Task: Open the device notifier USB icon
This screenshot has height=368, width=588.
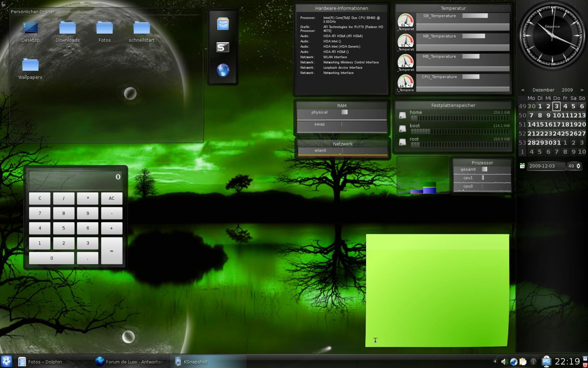Action: (546, 361)
